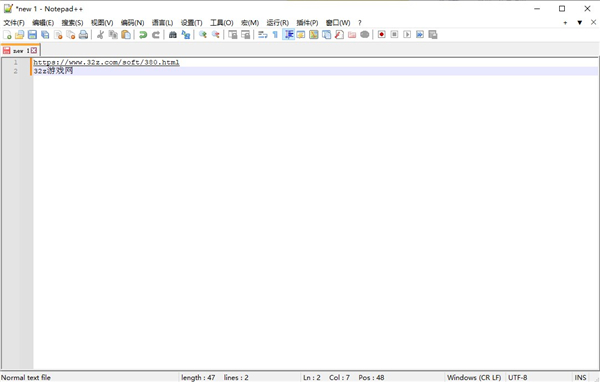Image resolution: width=600 pixels, height=382 pixels.
Task: Toggle word wrap toolbar button
Action: tap(262, 35)
